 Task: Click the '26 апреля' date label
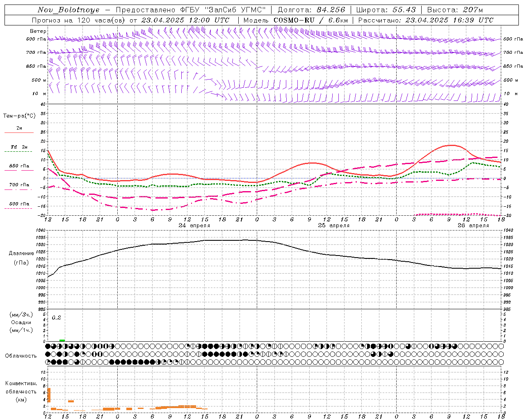pyautogui.click(x=473, y=226)
